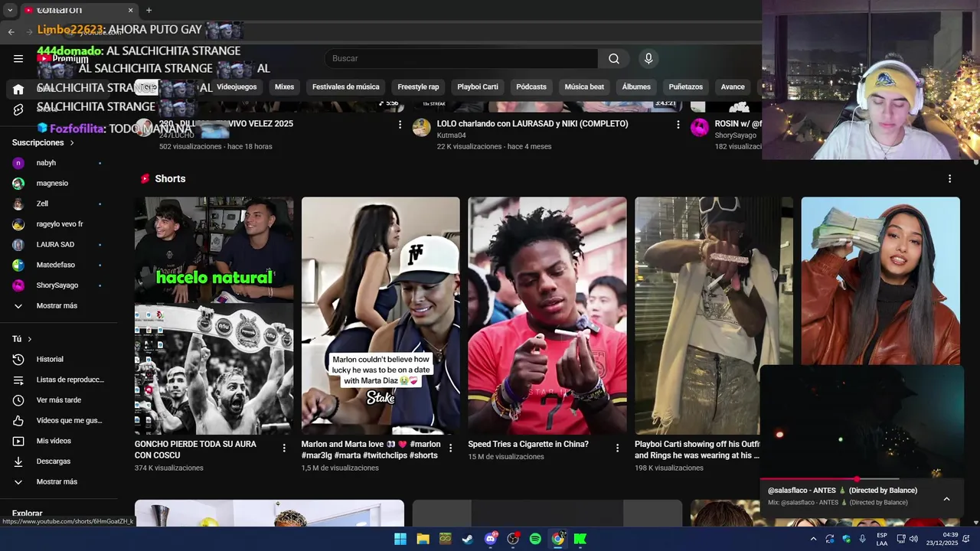
Task: Select the Música beat chip
Action: [x=584, y=87]
